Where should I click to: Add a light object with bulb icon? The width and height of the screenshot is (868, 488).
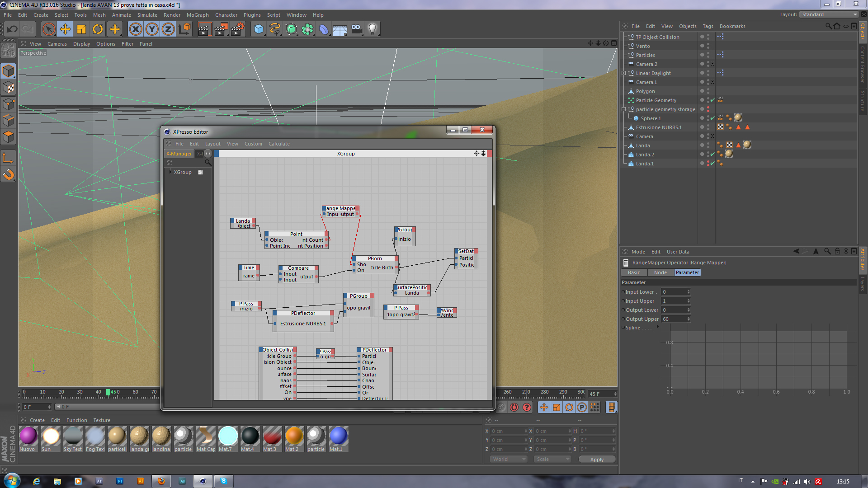click(x=372, y=29)
